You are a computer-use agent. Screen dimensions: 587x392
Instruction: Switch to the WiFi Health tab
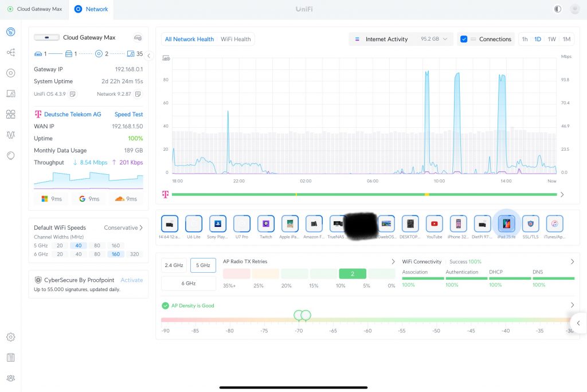pos(236,39)
